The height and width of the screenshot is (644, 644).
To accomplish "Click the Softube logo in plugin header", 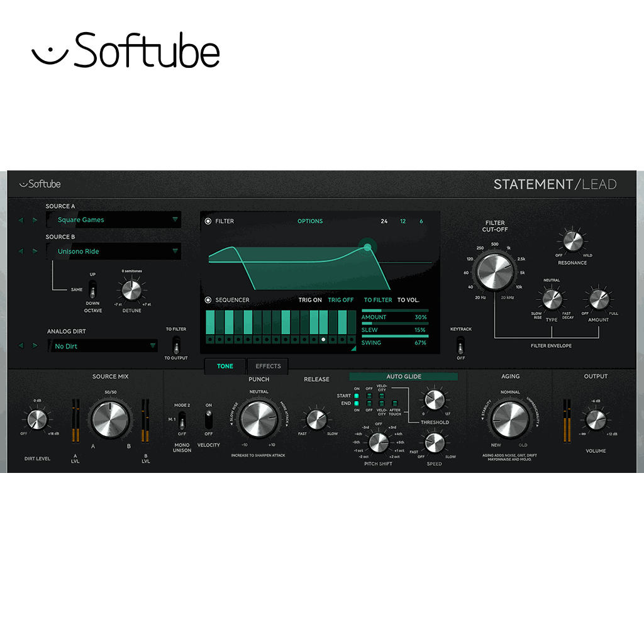I will pos(40,184).
